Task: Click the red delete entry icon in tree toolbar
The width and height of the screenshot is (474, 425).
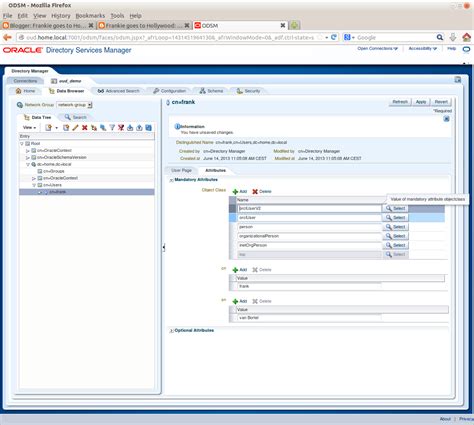Action: click(85, 128)
